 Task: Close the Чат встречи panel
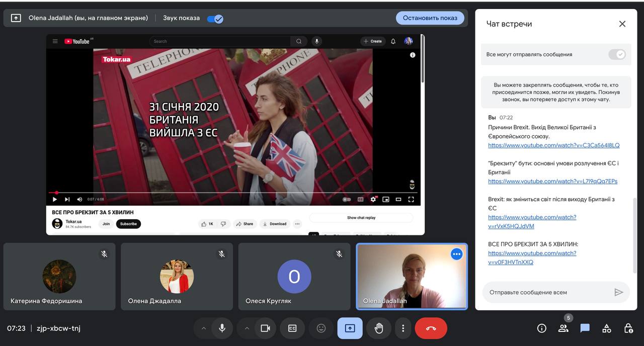tap(622, 24)
